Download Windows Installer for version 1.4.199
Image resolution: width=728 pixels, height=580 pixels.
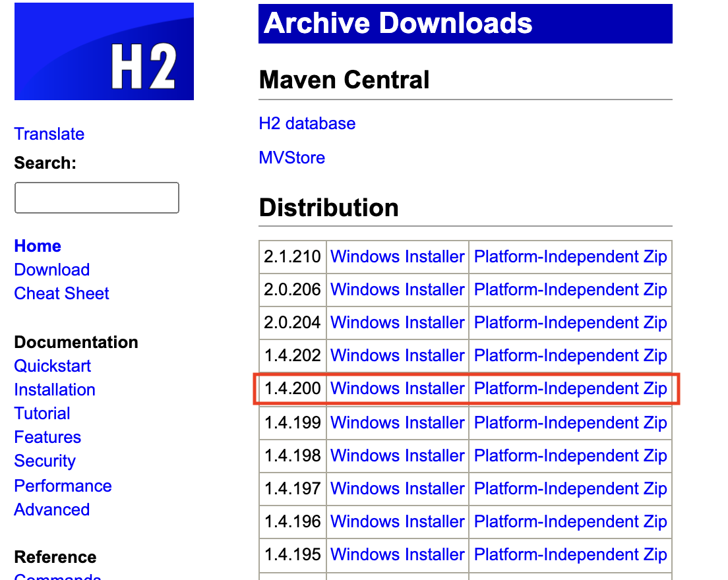coord(398,422)
